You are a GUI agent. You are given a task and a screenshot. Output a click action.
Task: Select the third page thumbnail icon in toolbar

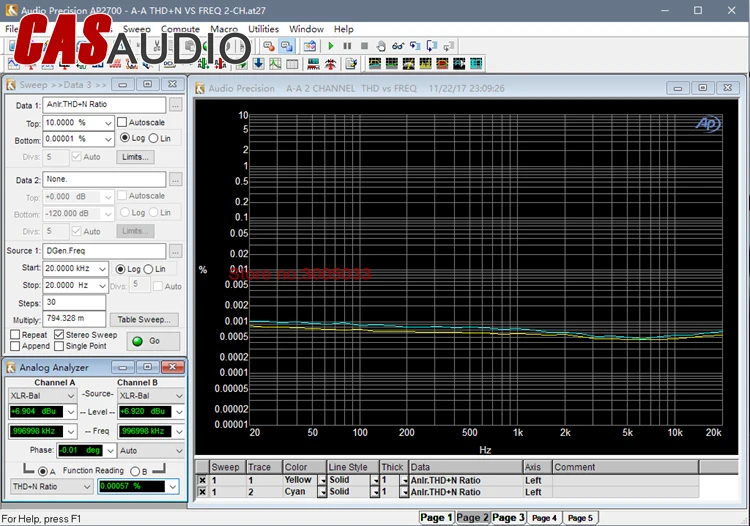408,64
